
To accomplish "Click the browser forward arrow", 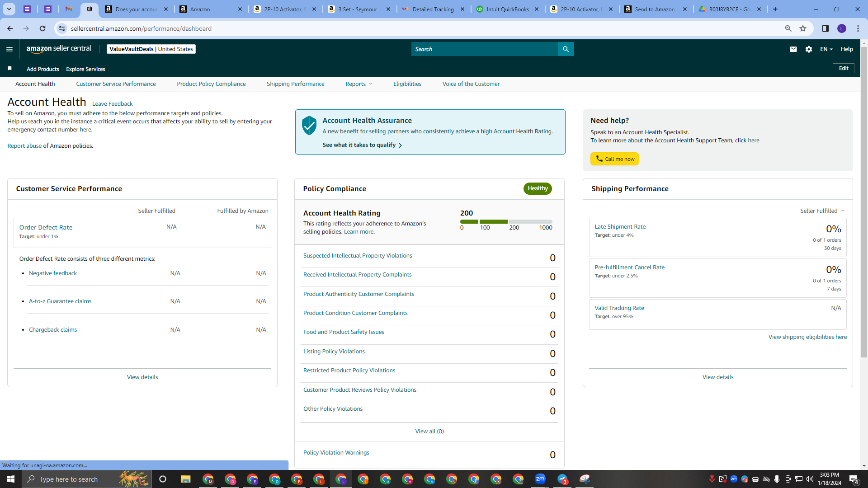I will pyautogui.click(x=26, y=28).
